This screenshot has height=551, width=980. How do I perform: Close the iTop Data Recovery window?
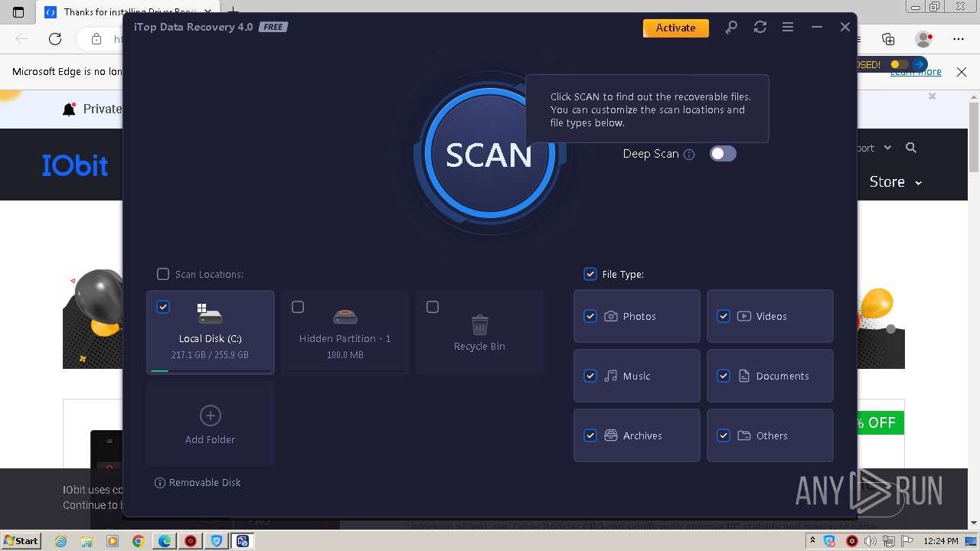844,27
